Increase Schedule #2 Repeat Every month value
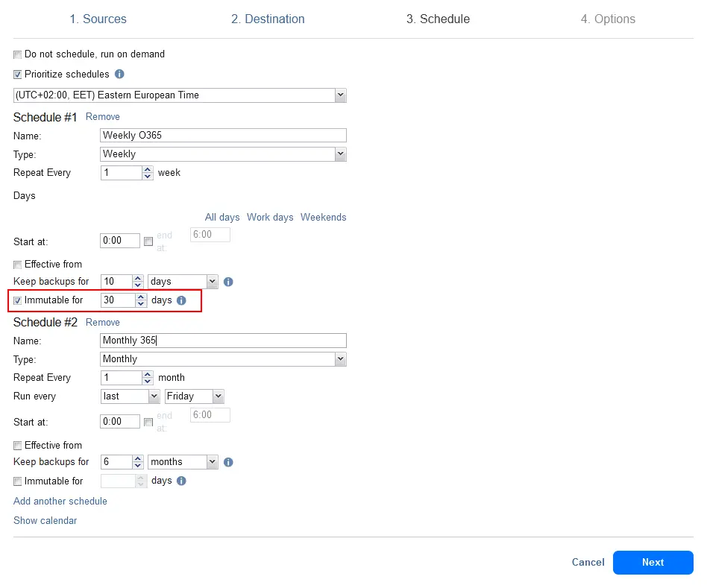The width and height of the screenshot is (707, 588). 148,375
